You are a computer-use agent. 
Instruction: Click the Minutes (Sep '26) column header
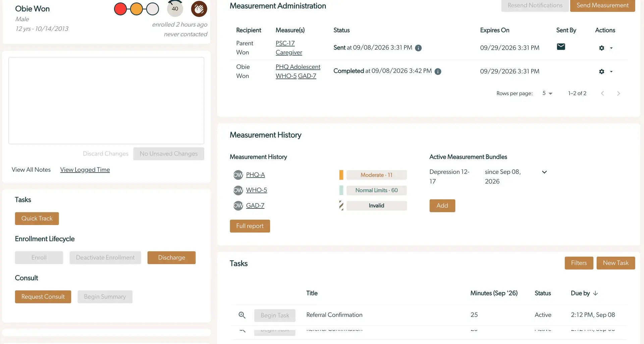[494, 293]
